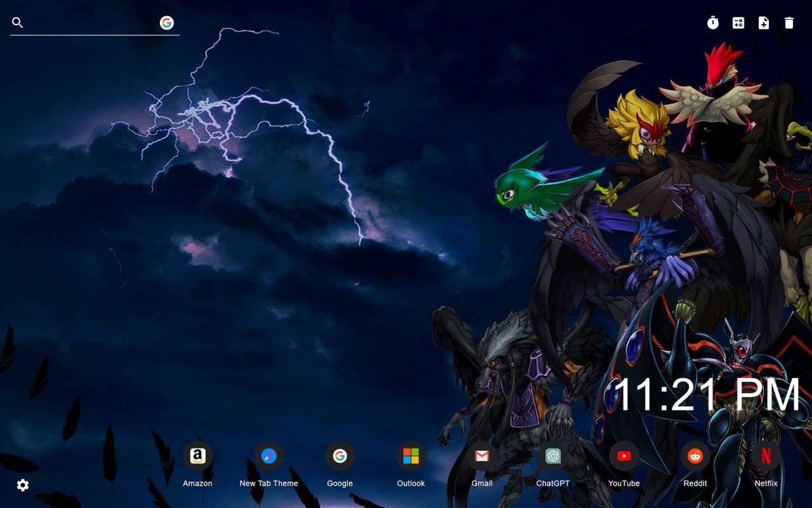Click the Netflix label text
812x508 pixels.
click(x=766, y=483)
